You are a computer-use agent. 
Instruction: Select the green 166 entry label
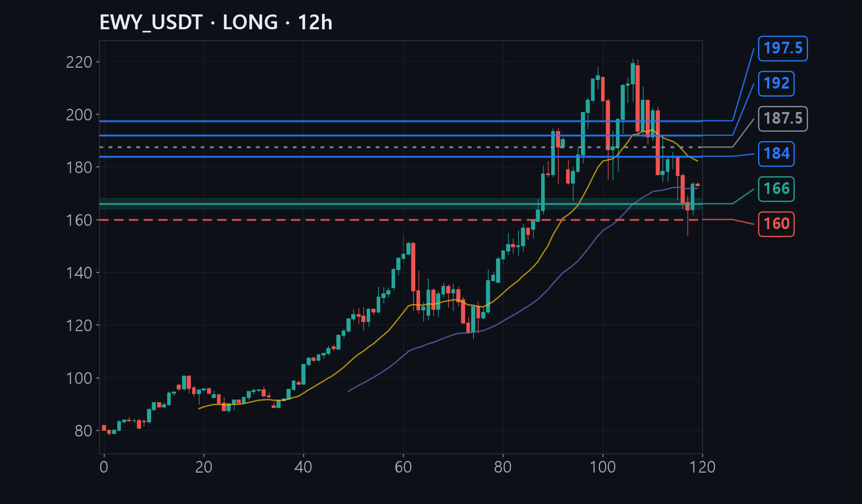point(776,188)
